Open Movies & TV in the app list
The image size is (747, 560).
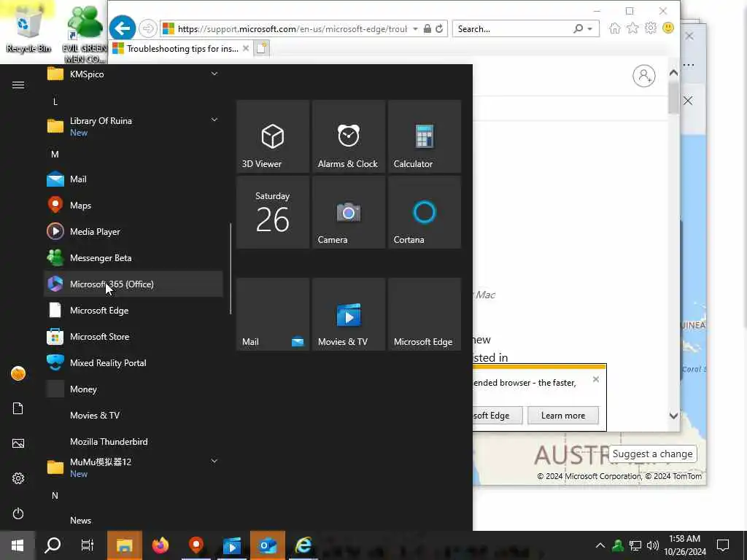(x=133, y=415)
